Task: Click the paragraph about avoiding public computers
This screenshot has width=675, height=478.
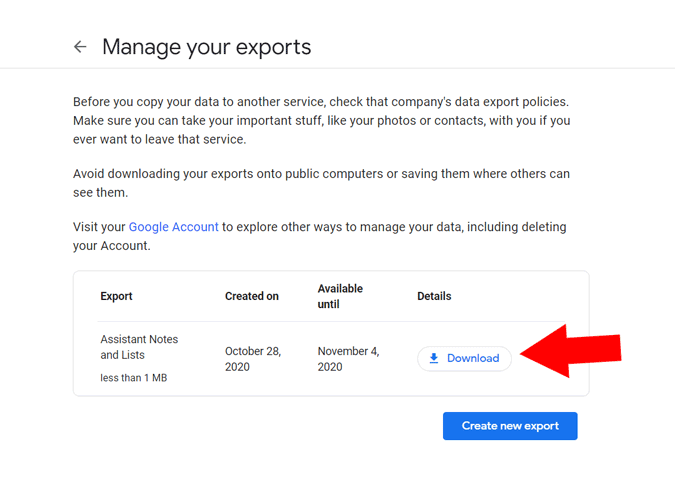Action: click(x=321, y=183)
